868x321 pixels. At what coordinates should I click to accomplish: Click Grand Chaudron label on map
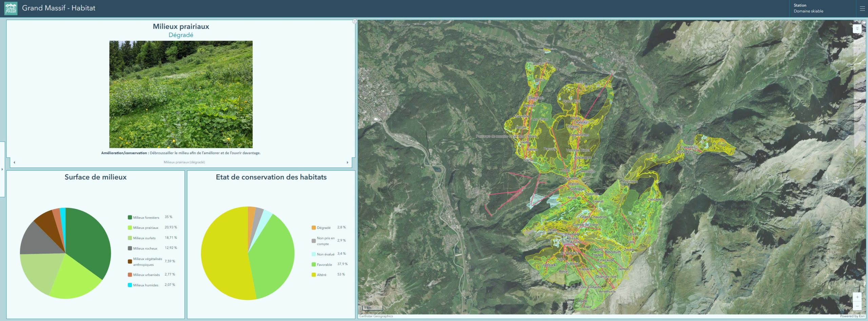[x=593, y=217]
